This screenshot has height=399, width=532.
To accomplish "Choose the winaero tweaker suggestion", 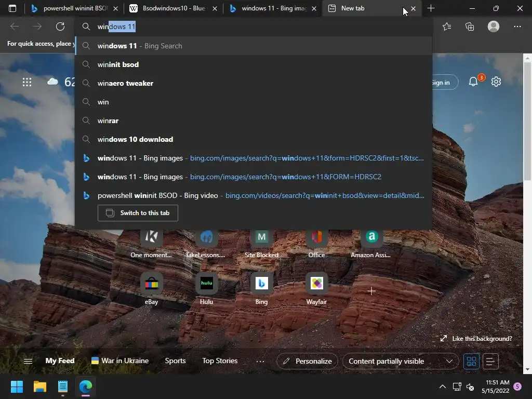I will point(253,83).
